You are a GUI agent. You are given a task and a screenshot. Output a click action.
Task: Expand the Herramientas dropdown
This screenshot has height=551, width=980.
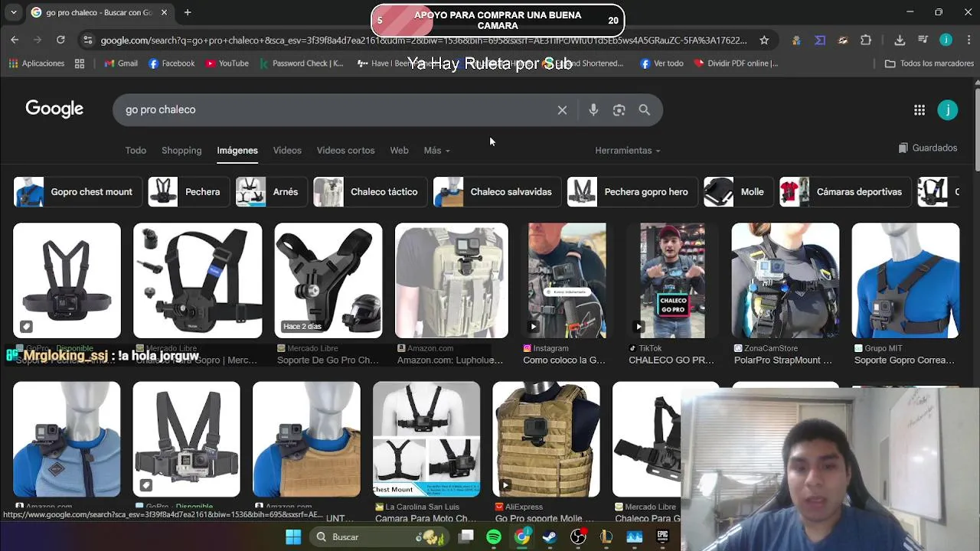(x=628, y=151)
